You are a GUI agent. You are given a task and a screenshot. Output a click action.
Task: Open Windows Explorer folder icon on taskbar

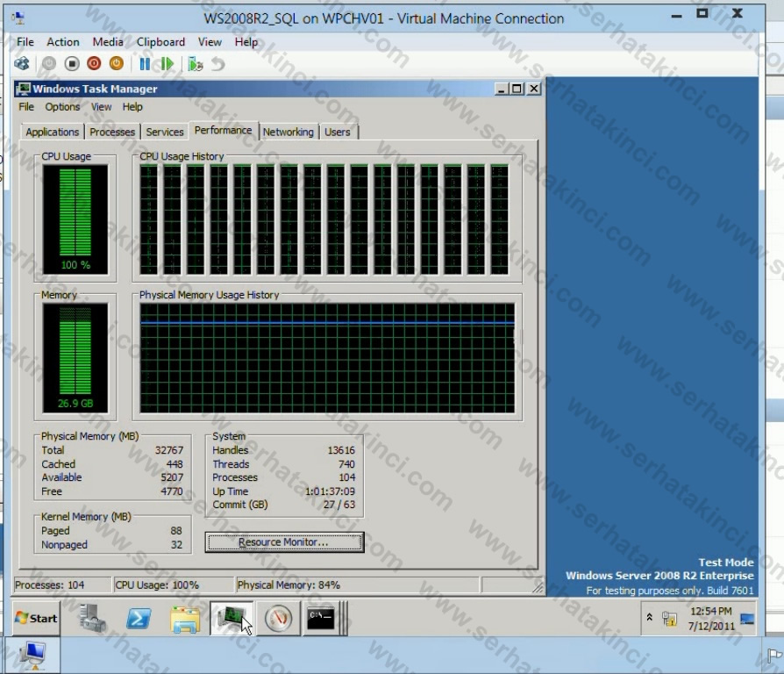point(185,619)
